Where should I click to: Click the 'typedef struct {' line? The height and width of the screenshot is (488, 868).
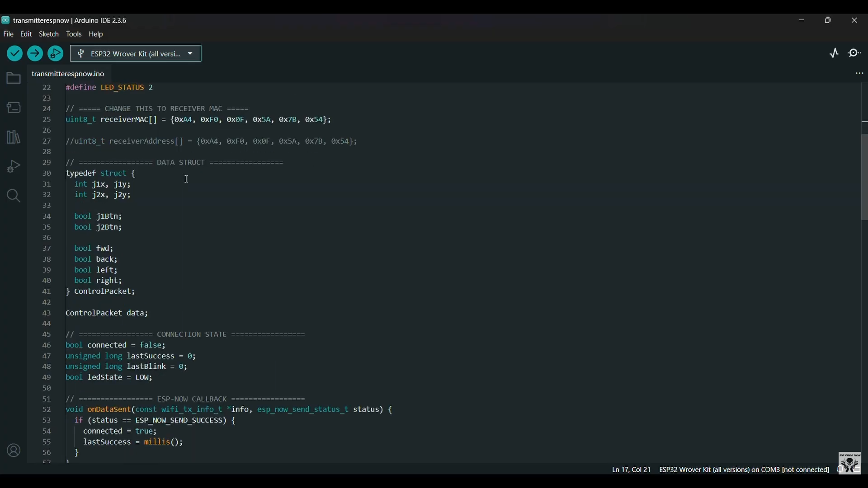(x=101, y=174)
